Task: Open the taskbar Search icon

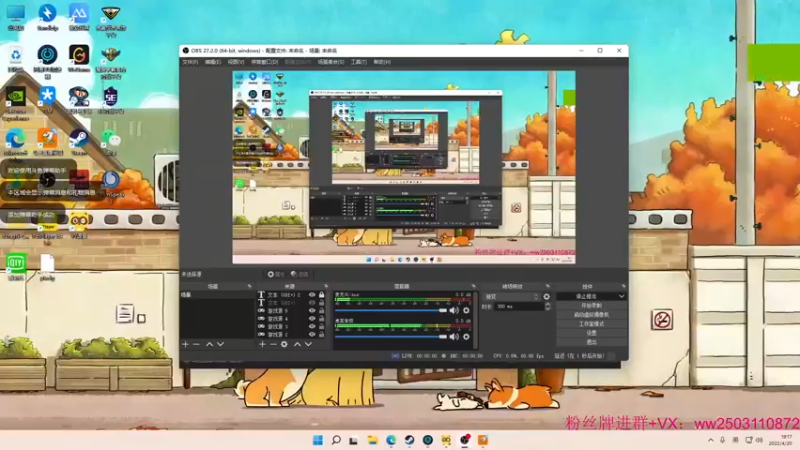Action: [336, 440]
